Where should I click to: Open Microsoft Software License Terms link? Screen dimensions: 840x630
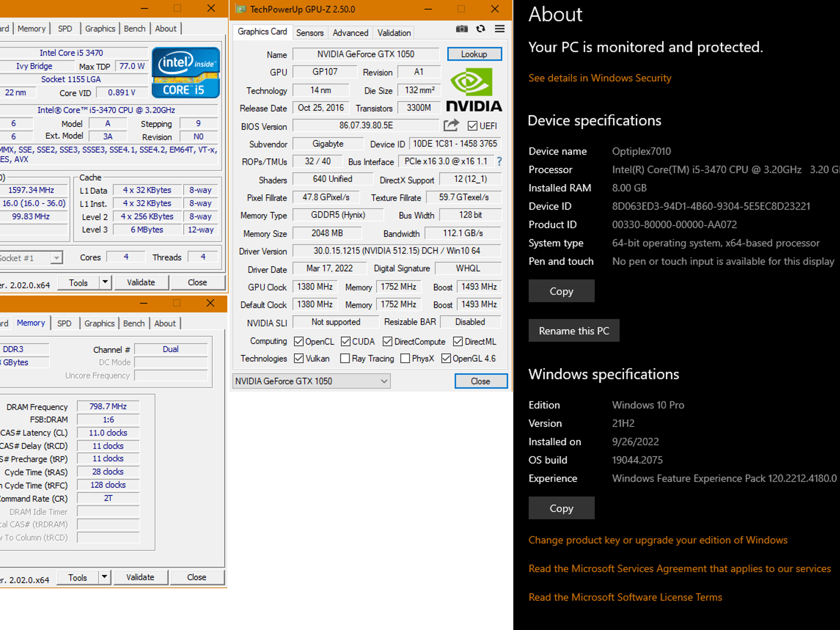click(625, 597)
